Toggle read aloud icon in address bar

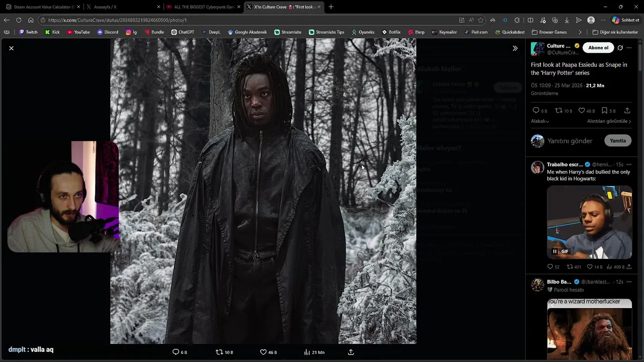471,20
